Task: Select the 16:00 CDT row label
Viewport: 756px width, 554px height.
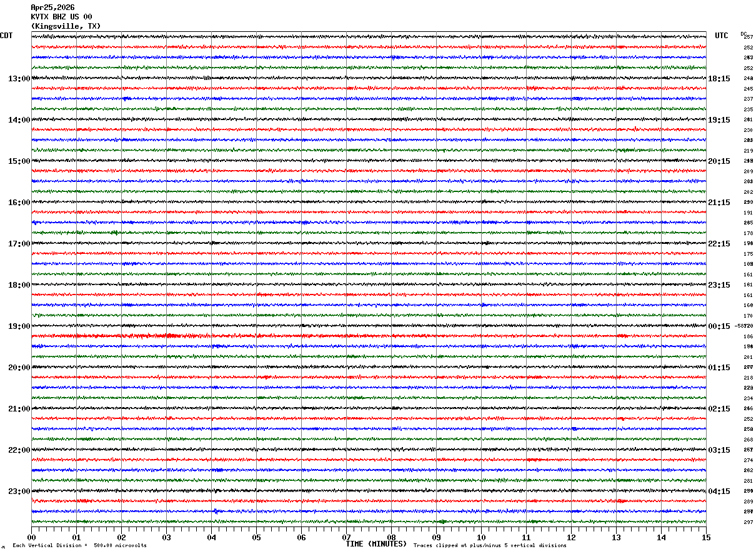Action: [19, 203]
